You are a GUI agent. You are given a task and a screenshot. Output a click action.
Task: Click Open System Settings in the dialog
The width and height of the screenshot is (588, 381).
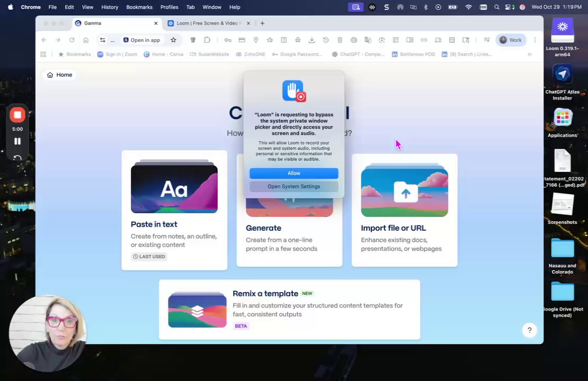293,186
